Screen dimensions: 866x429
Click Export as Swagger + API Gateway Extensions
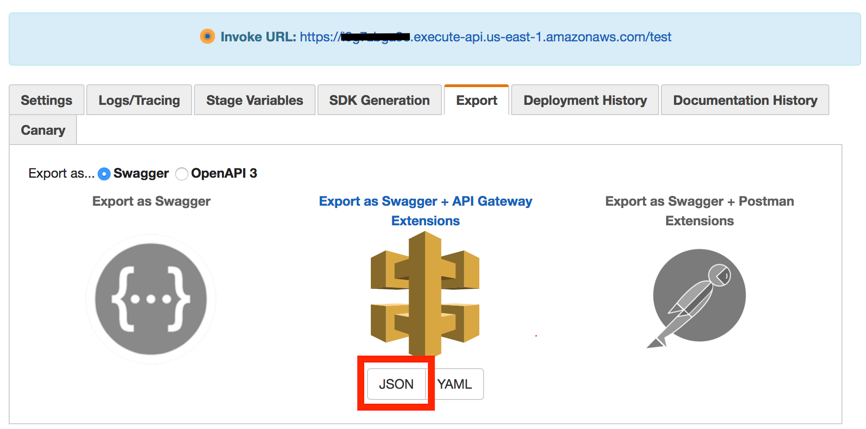pyautogui.click(x=425, y=210)
